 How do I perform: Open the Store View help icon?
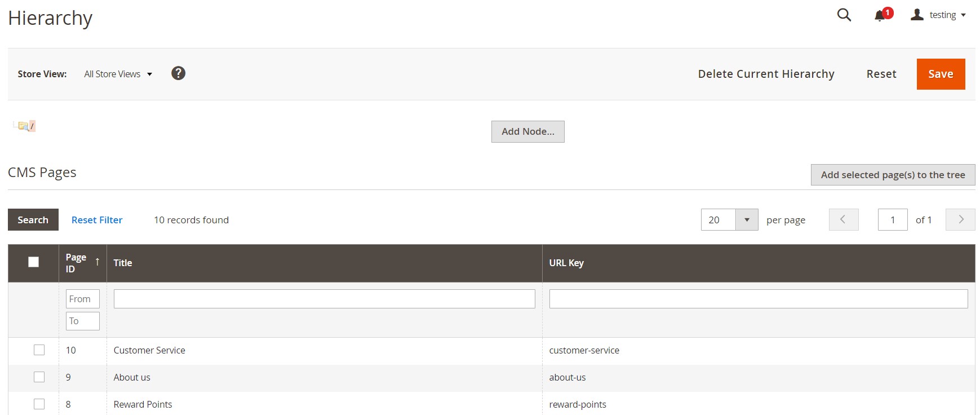(x=178, y=73)
